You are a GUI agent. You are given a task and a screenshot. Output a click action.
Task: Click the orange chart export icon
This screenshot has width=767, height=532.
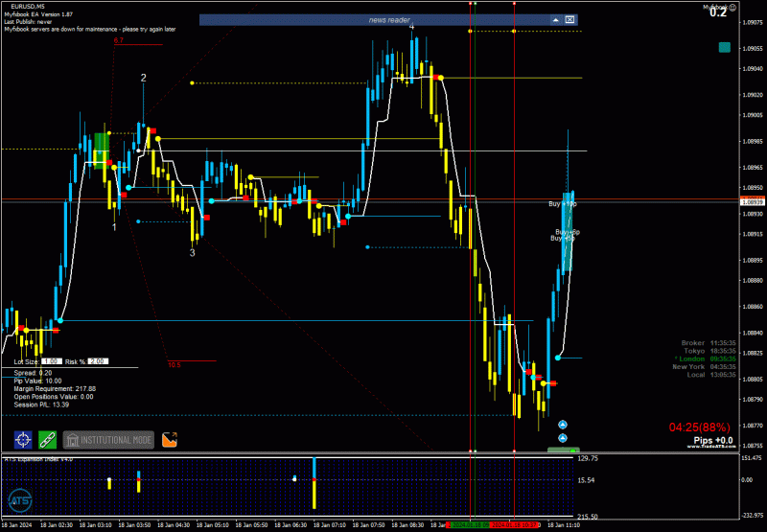(x=170, y=440)
